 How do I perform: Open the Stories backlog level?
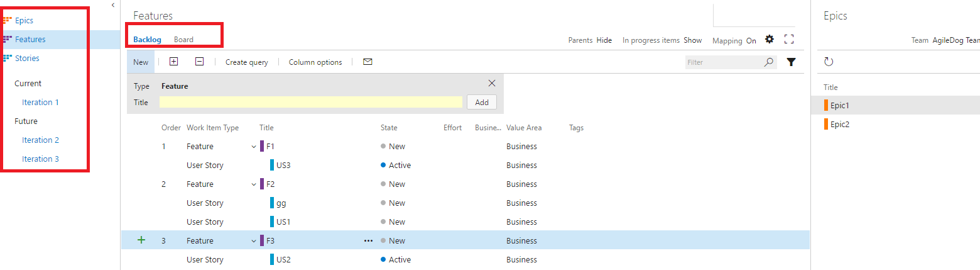point(27,58)
